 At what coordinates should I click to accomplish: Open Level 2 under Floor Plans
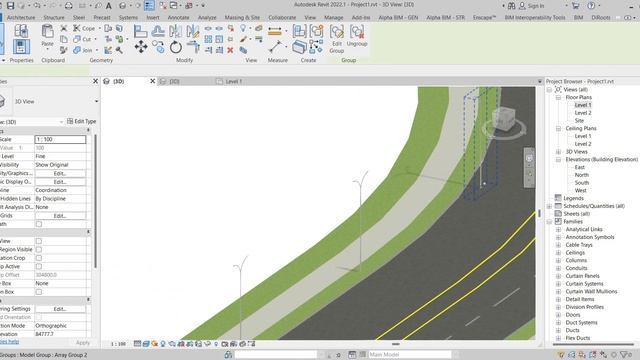[582, 113]
